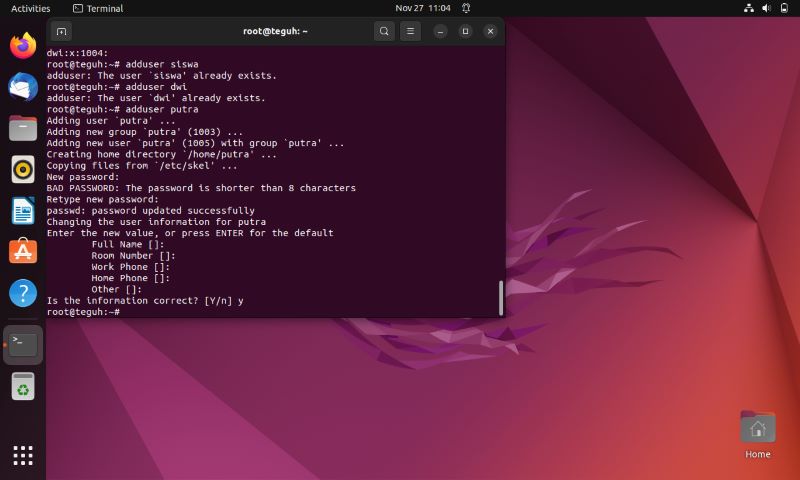Open the volume indicator

pos(766,8)
